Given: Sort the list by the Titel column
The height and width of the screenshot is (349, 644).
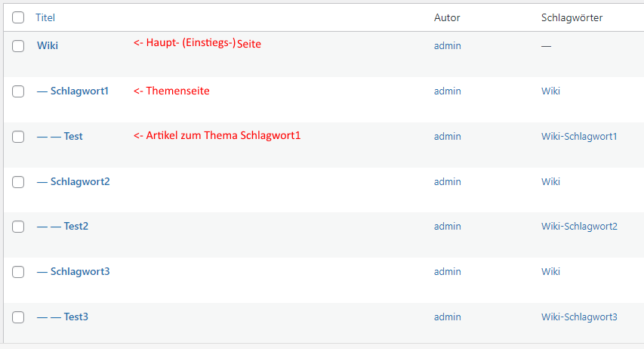Looking at the screenshot, I should tap(45, 17).
